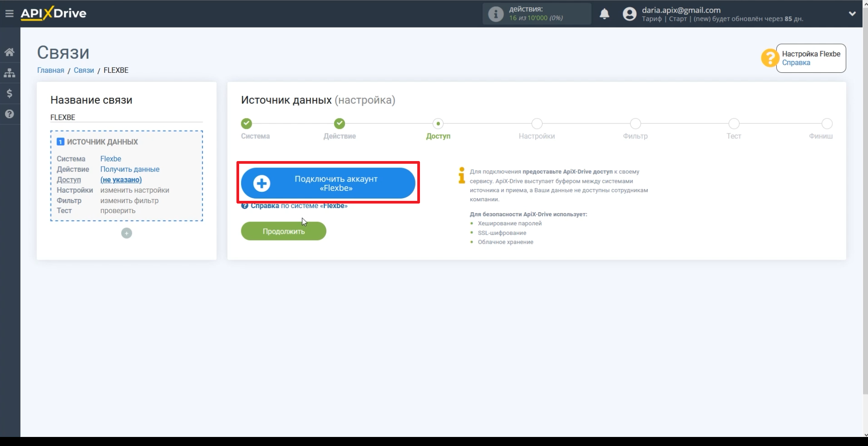Open Справка по системе Flexbe link

pos(294,206)
